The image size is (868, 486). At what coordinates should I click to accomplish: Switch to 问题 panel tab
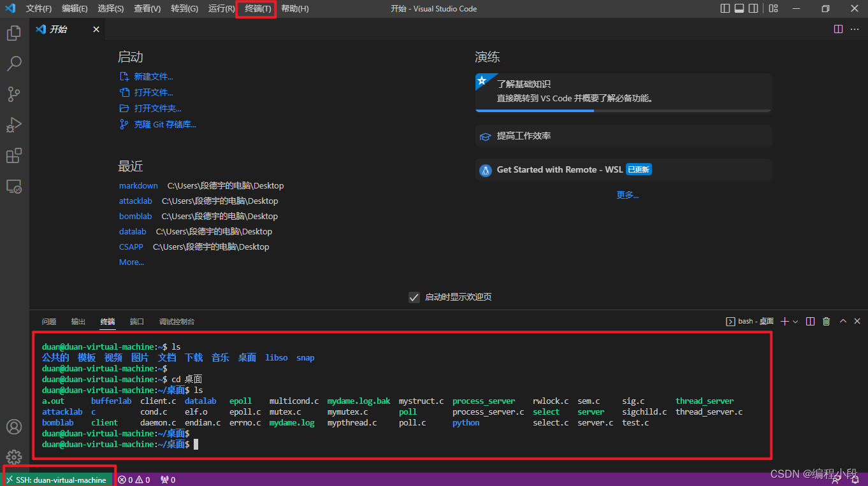tap(49, 322)
